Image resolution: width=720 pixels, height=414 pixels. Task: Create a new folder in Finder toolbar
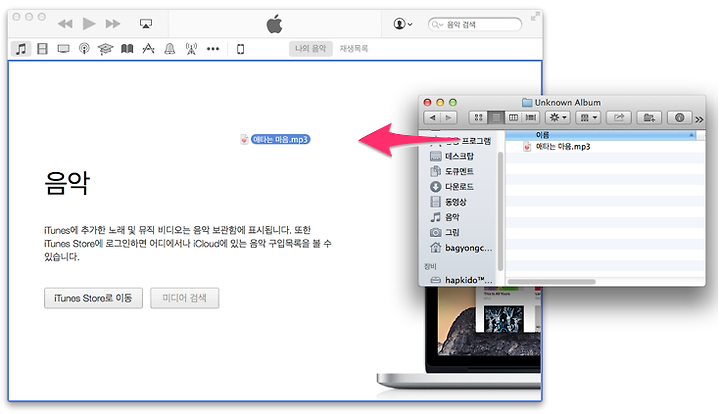tap(649, 118)
